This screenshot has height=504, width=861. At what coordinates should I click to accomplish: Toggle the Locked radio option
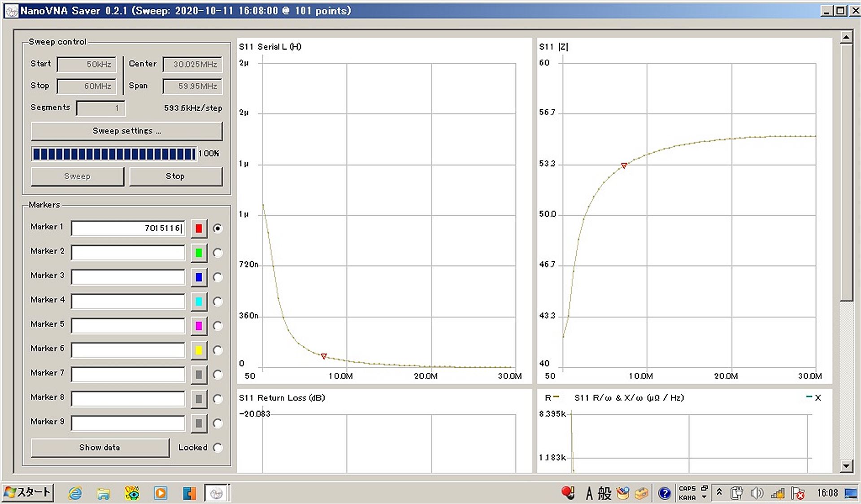point(217,448)
